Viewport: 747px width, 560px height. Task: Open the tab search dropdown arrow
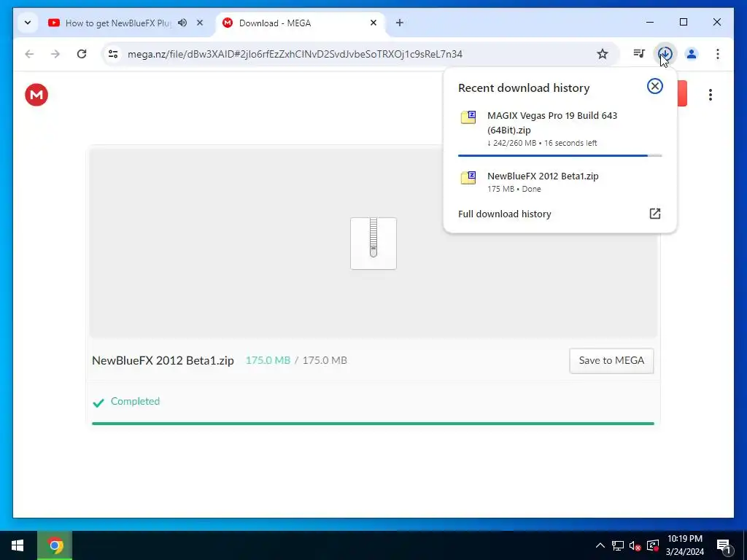click(28, 23)
